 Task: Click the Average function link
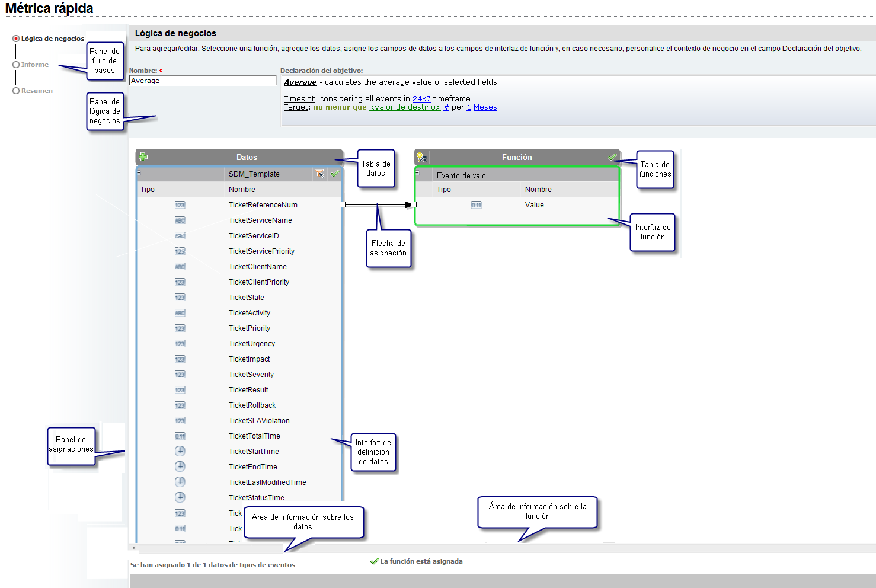click(x=300, y=82)
